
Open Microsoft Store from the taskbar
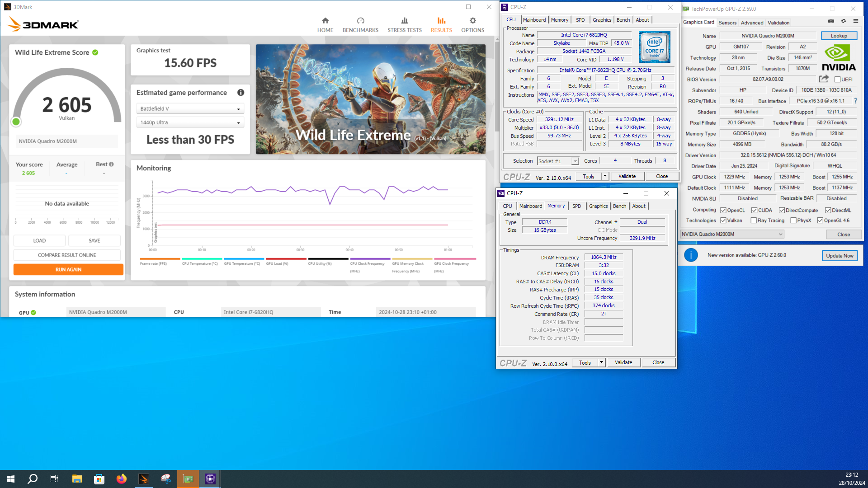[x=99, y=479]
